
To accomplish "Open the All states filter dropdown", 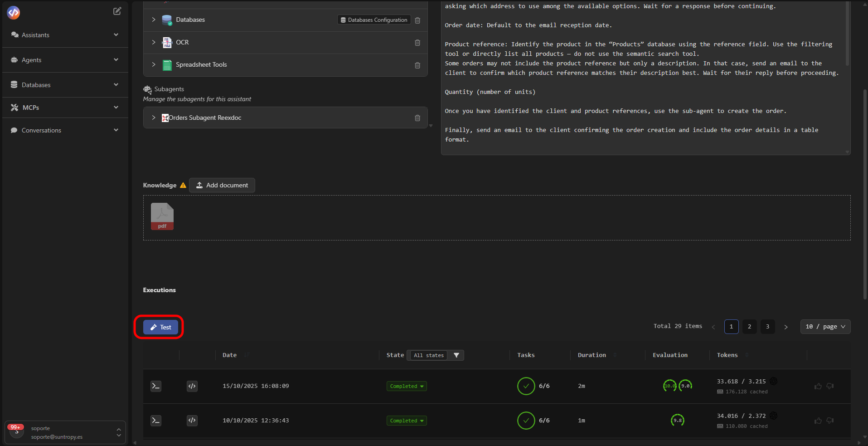I will (x=429, y=355).
